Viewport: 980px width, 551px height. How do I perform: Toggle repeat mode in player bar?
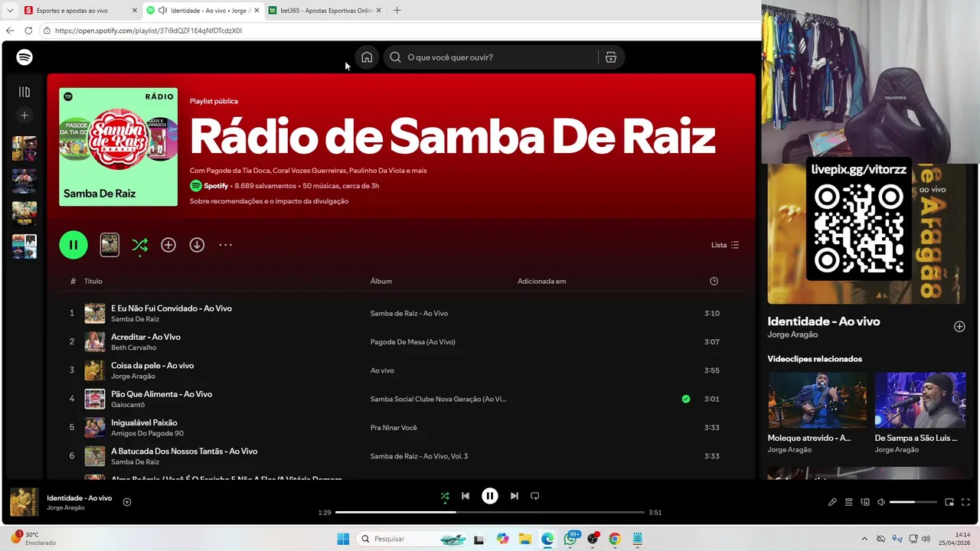coord(535,496)
